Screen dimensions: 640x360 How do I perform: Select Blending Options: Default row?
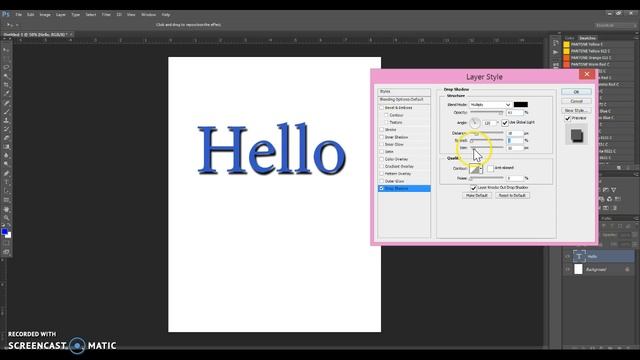(404, 100)
